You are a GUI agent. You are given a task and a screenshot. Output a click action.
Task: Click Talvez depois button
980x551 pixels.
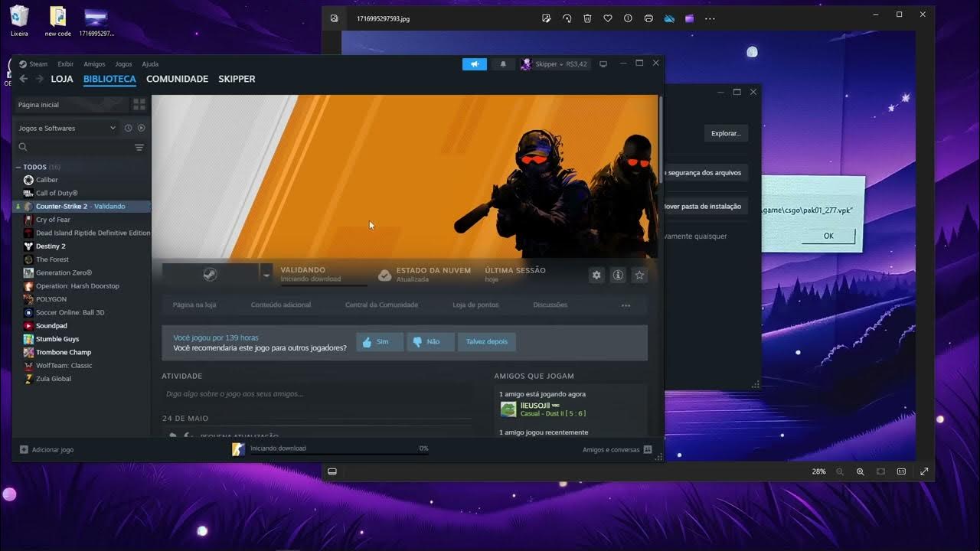[x=487, y=341]
